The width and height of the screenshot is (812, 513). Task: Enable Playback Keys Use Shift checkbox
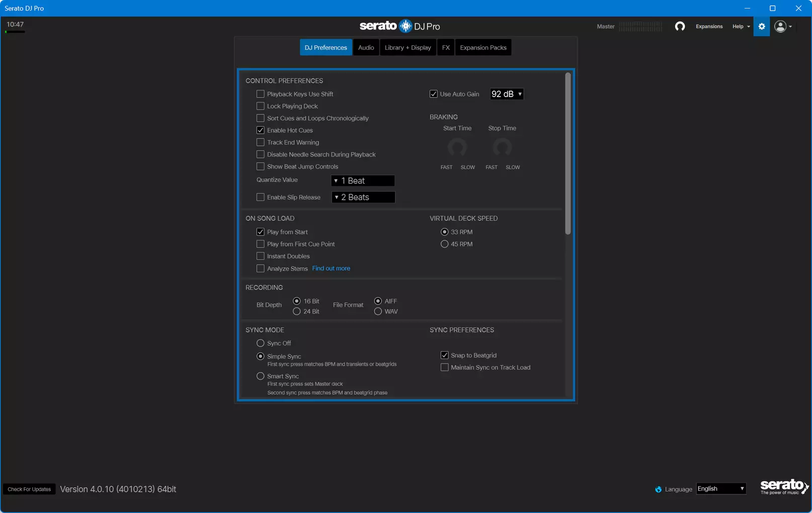(x=260, y=94)
